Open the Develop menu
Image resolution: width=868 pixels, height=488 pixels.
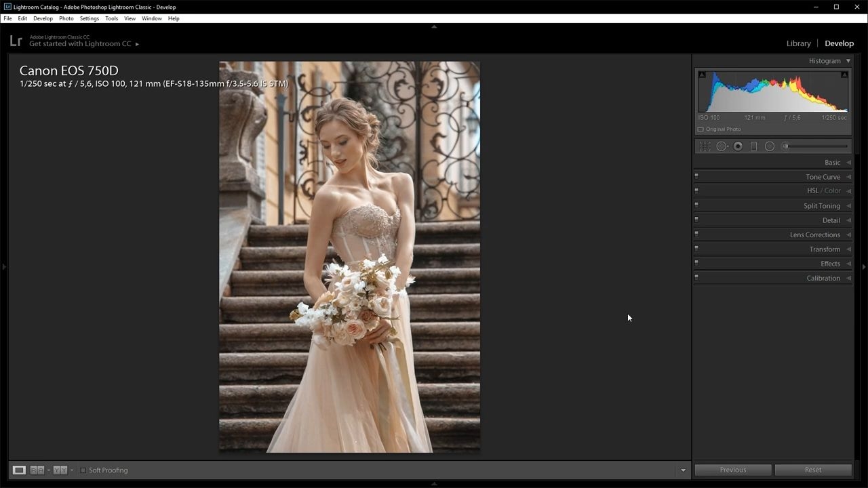pos(43,18)
